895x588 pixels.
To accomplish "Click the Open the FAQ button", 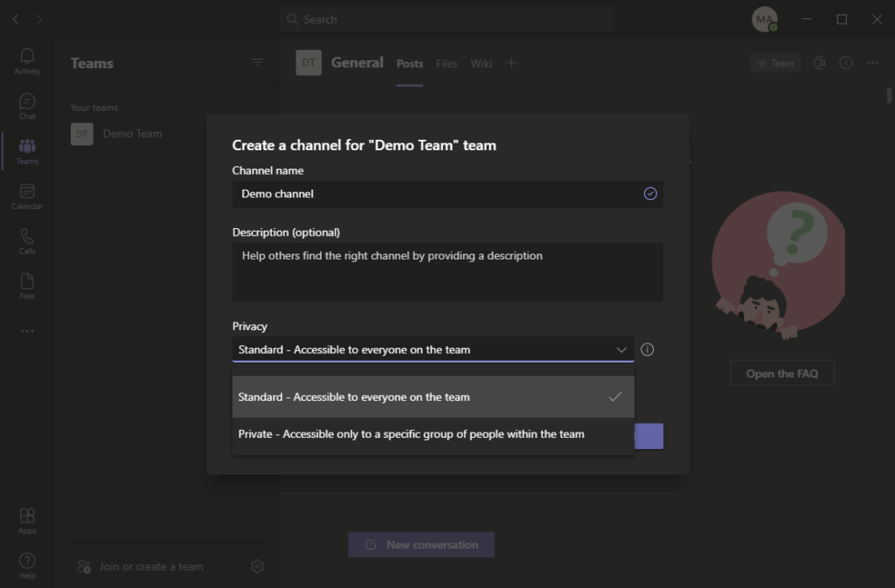I will pos(782,374).
